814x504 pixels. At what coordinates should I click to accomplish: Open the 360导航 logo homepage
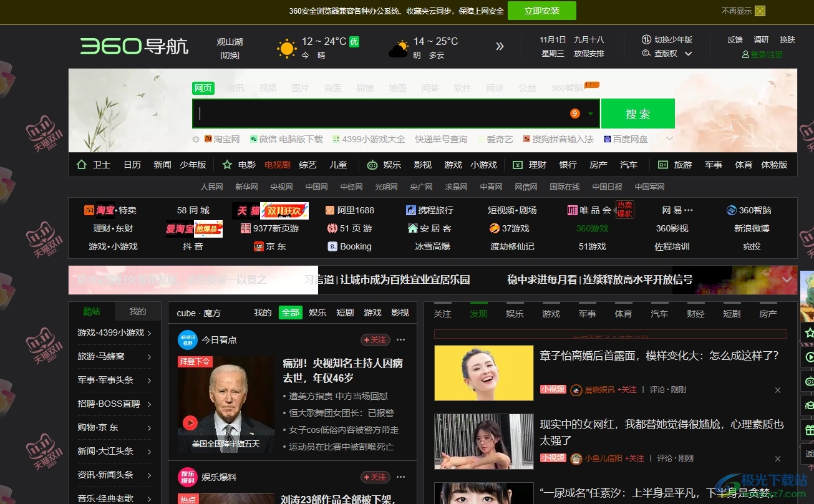pos(134,46)
